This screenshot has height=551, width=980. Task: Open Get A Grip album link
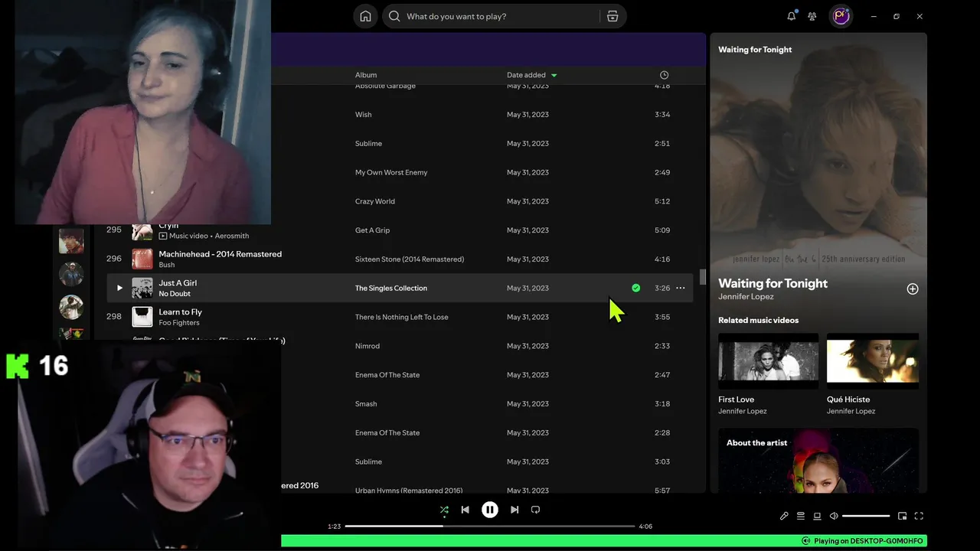(x=372, y=230)
